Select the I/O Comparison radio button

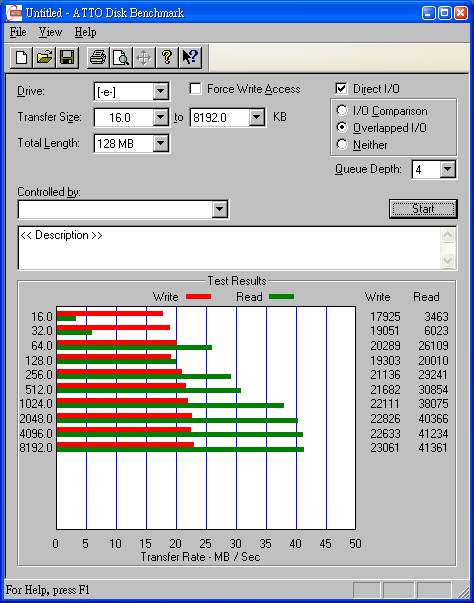tap(342, 110)
